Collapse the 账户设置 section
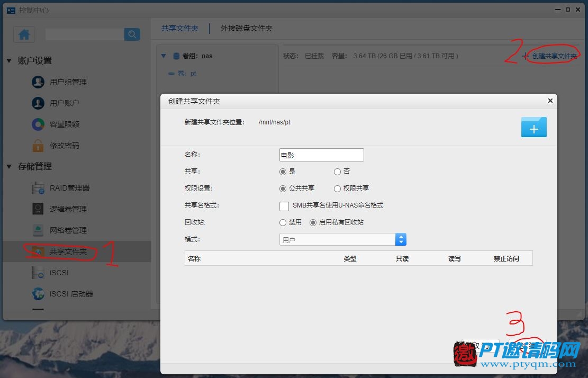The width and height of the screenshot is (588, 378). pyautogui.click(x=9, y=60)
